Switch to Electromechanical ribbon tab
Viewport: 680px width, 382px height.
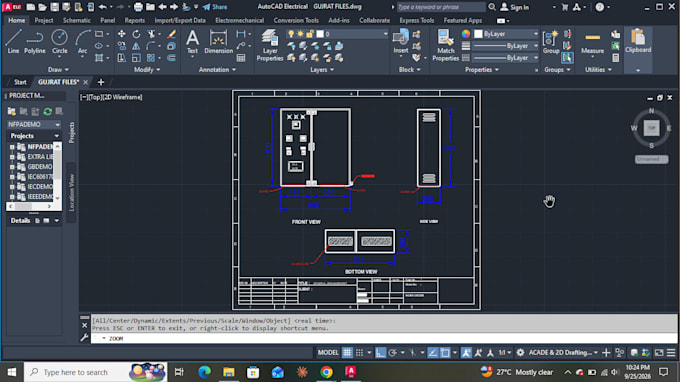239,20
